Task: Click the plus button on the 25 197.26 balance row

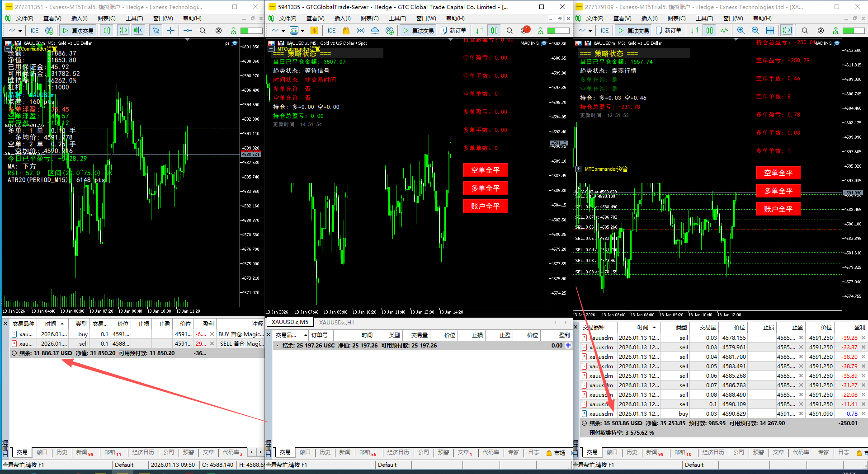Action: [568, 345]
